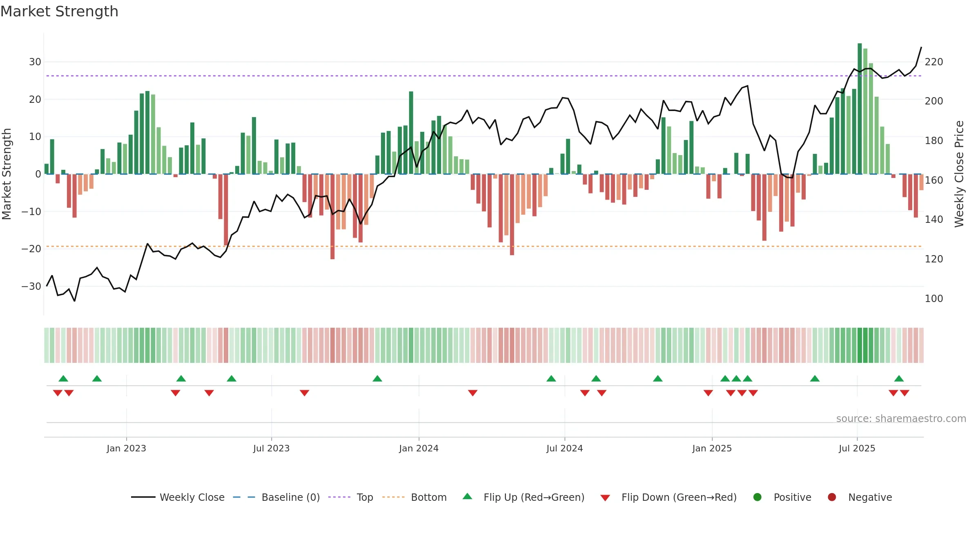Screen dimensions: 980x551
Task: Click the green Flip Up triangle legend icon
Action: tap(468, 496)
